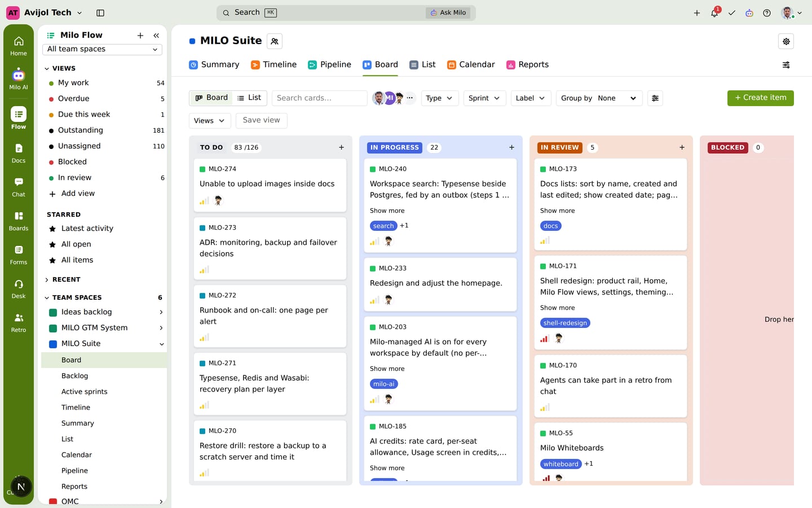The image size is (812, 508).
Task: Toggle the sidebar panel icon near Avijol Tech
Action: [100, 12]
